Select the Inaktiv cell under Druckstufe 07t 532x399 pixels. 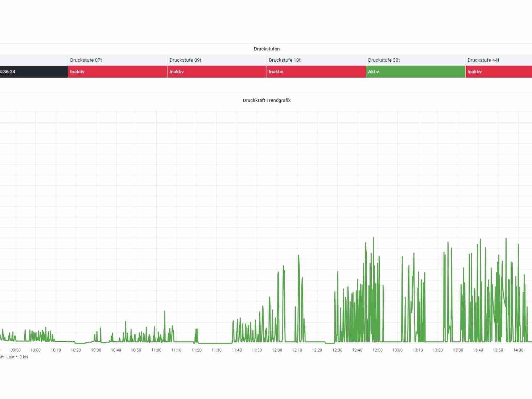tap(117, 72)
